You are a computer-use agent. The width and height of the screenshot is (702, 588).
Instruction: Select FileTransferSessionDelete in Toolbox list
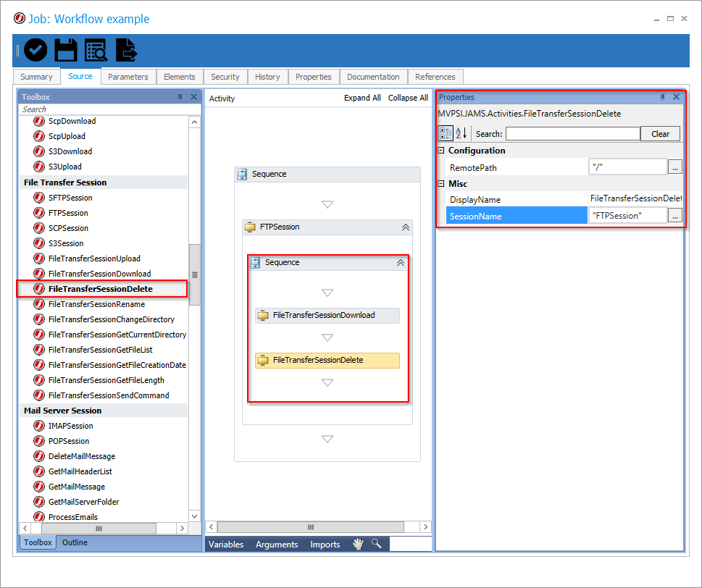pyautogui.click(x=100, y=289)
